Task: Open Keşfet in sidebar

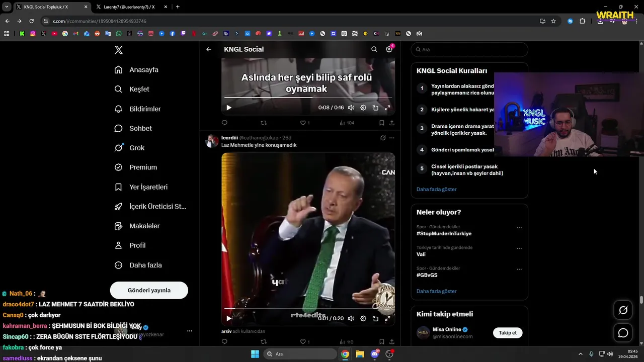Action: point(132,89)
